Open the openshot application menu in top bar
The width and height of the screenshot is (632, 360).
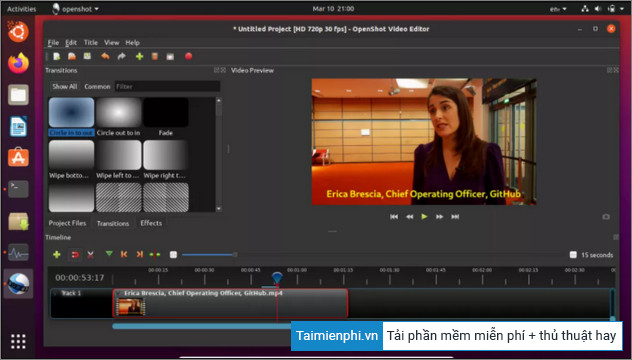76,9
